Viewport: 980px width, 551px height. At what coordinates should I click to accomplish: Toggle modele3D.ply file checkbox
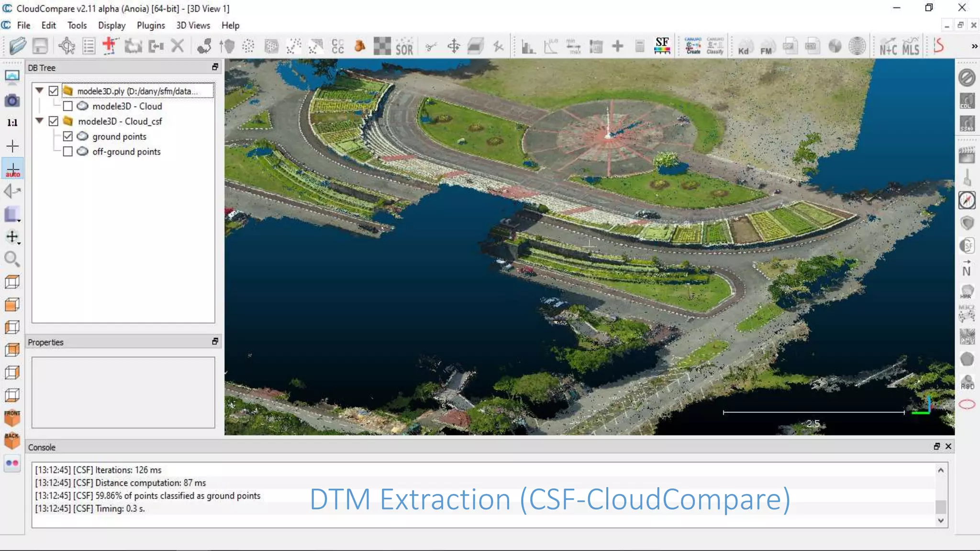click(x=54, y=91)
